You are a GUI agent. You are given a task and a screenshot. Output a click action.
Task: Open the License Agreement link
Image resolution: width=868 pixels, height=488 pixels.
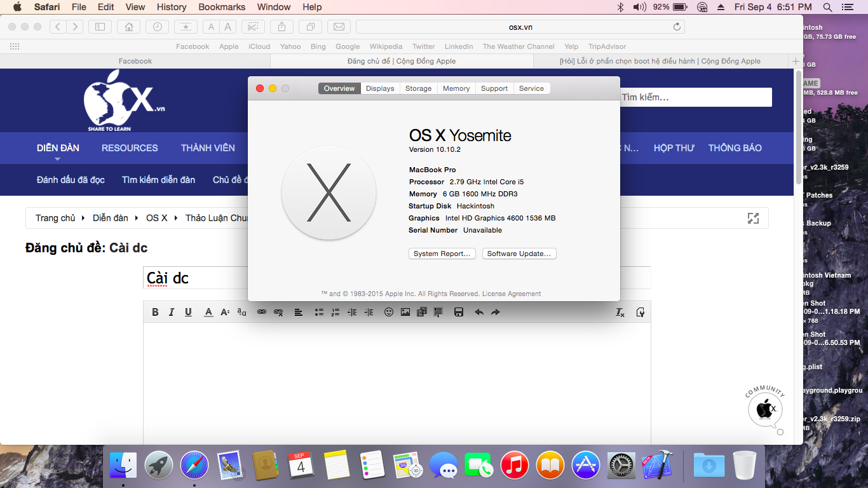[512, 294]
